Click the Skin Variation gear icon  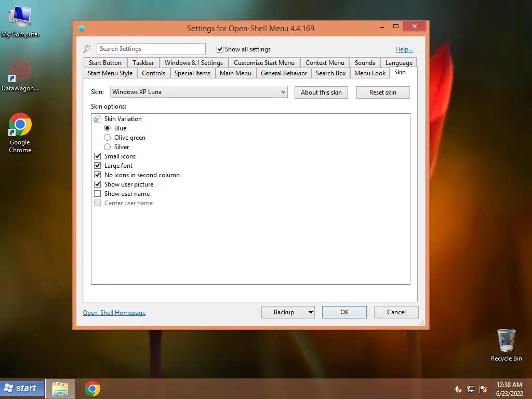97,119
